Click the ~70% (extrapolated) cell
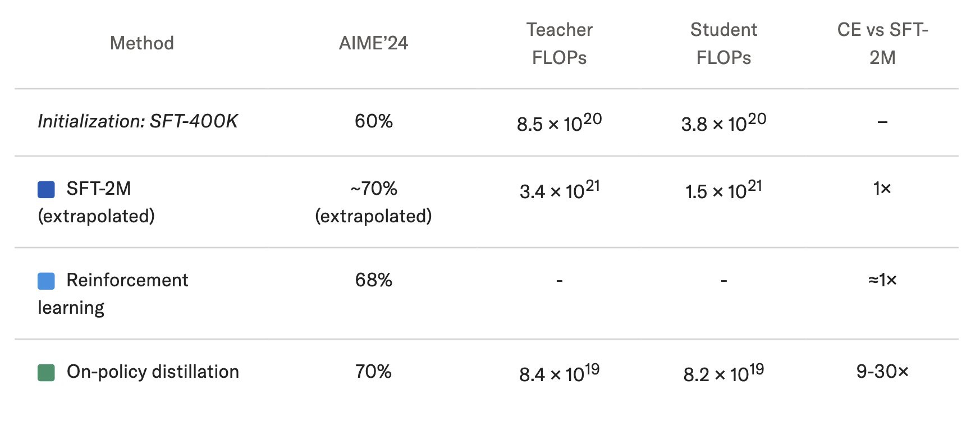Screen dimensions: 980x430 pyautogui.click(x=374, y=202)
